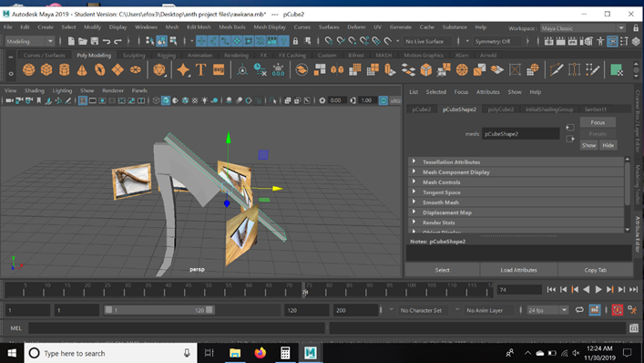Screen dimensions: 644x363
Task: Switch to the Sculpting shelf tab
Action: 134,55
